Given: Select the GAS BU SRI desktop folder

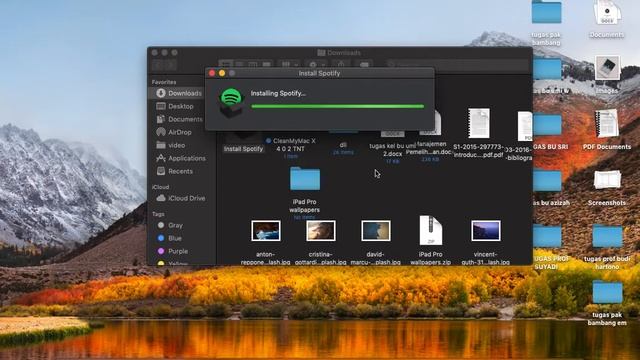Looking at the screenshot, I should point(547,124).
